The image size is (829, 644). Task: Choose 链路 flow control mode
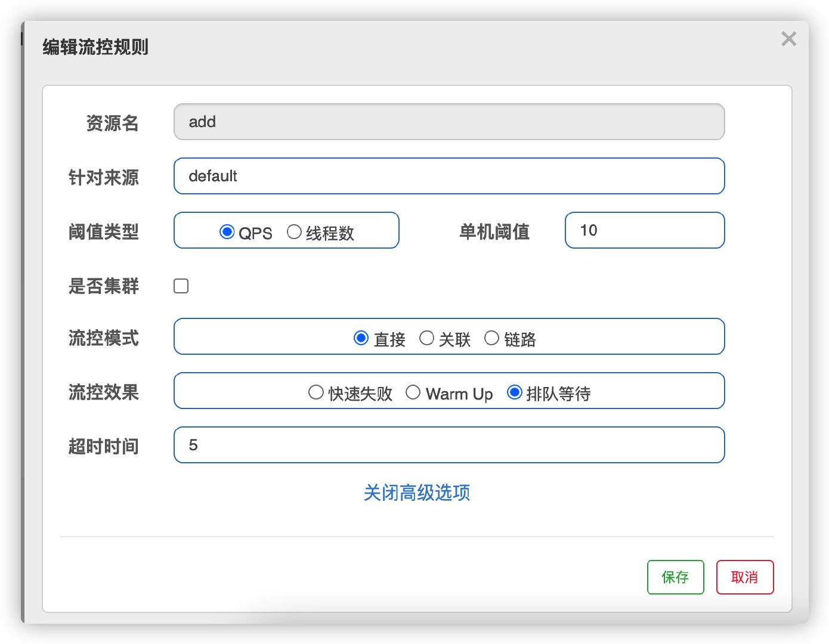(x=491, y=338)
